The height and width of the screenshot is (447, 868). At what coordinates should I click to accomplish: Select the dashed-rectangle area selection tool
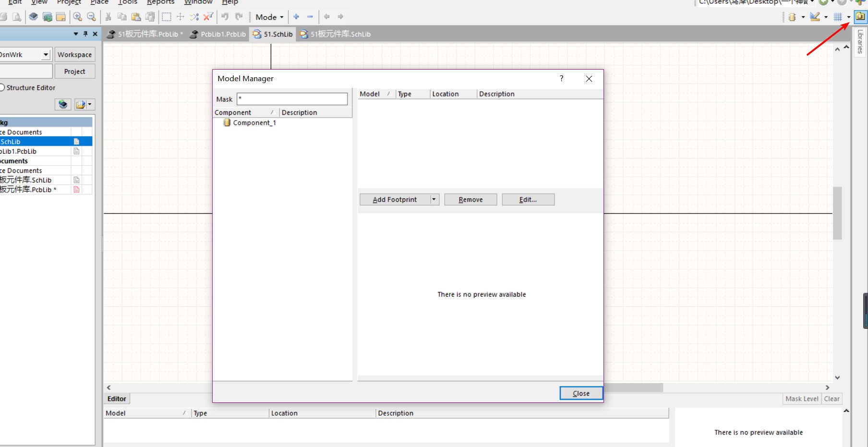pyautogui.click(x=166, y=17)
